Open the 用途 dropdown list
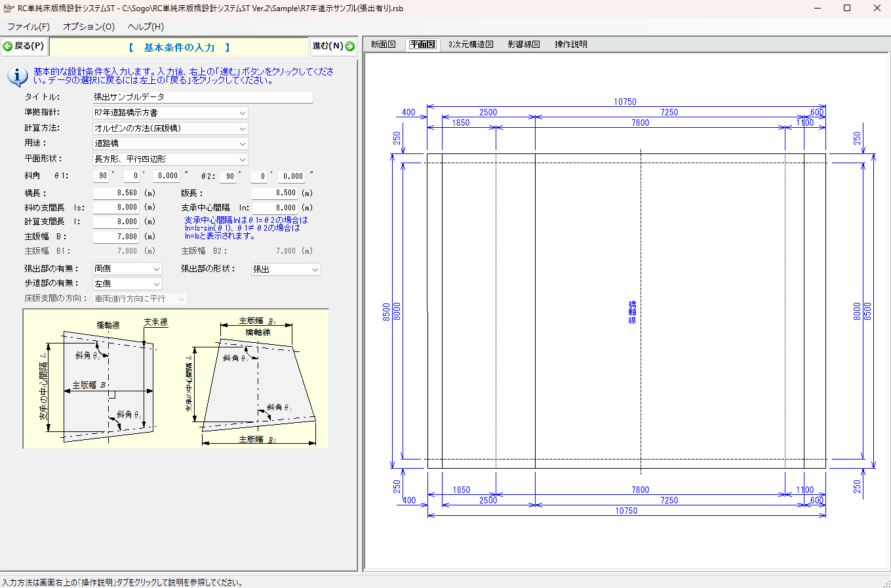The image size is (891, 588). 242,144
